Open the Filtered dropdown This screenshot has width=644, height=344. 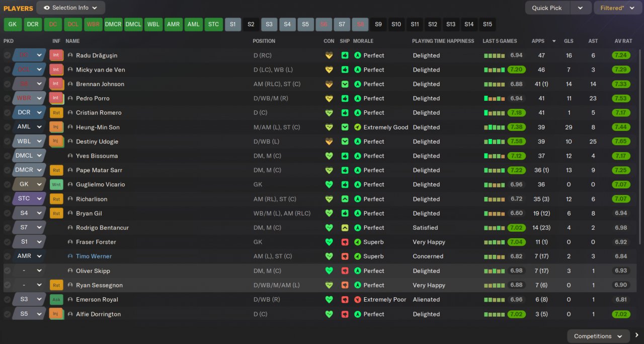coord(618,8)
